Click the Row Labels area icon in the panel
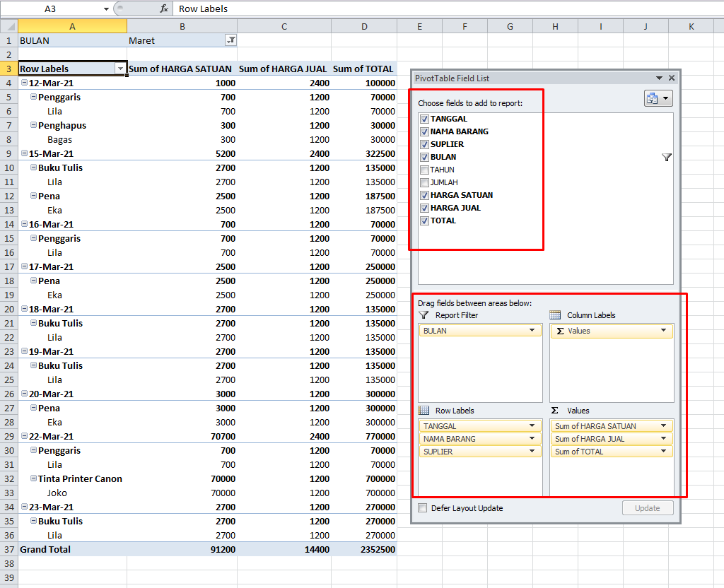The image size is (724, 588). point(425,411)
